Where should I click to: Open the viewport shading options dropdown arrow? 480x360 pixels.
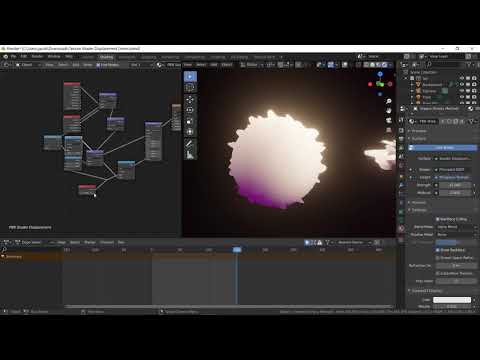pos(391,65)
